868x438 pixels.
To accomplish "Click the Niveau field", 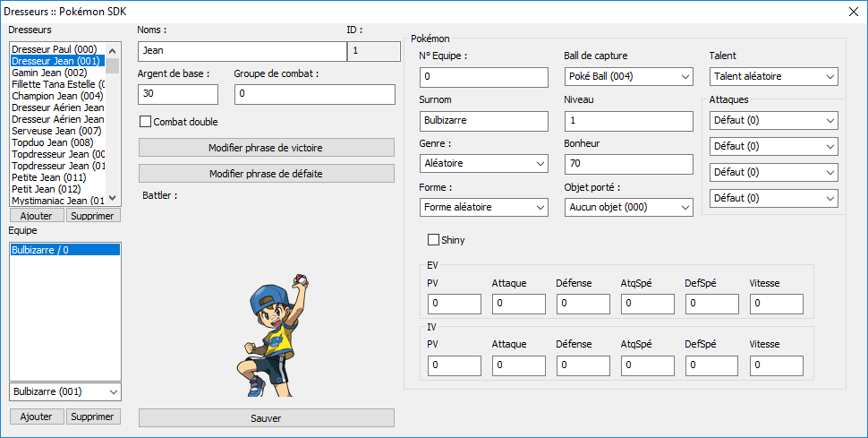I will 629,120.
